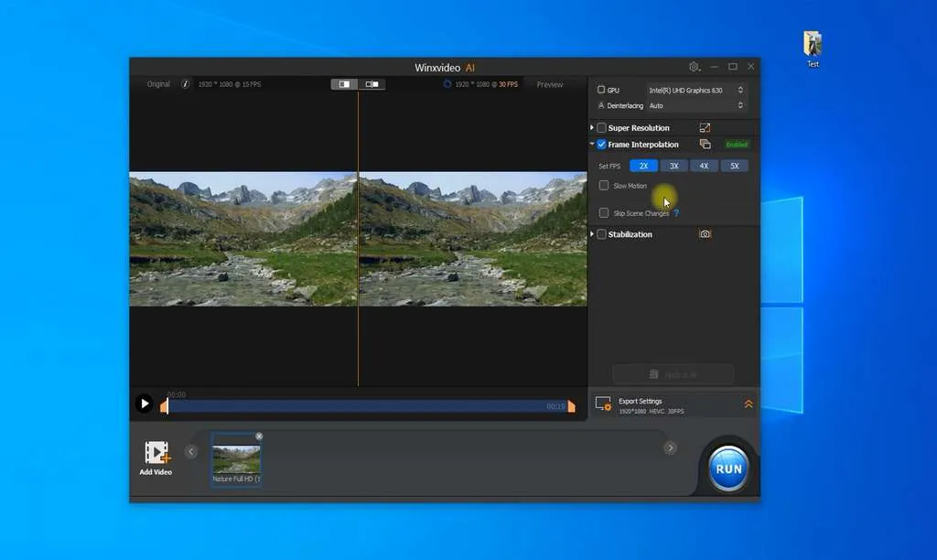This screenshot has height=560, width=937.
Task: Enable Skip Scene Changes
Action: click(x=603, y=211)
